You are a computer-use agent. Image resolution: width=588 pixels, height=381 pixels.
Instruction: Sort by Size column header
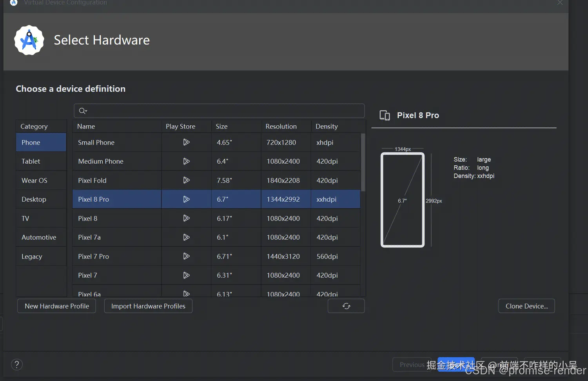coord(236,126)
